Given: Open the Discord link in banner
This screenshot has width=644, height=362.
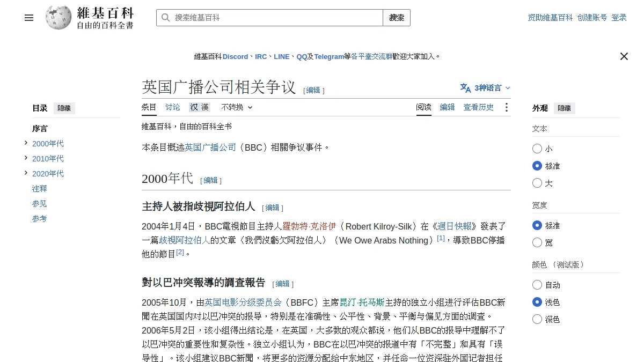Looking at the screenshot, I should click(236, 56).
